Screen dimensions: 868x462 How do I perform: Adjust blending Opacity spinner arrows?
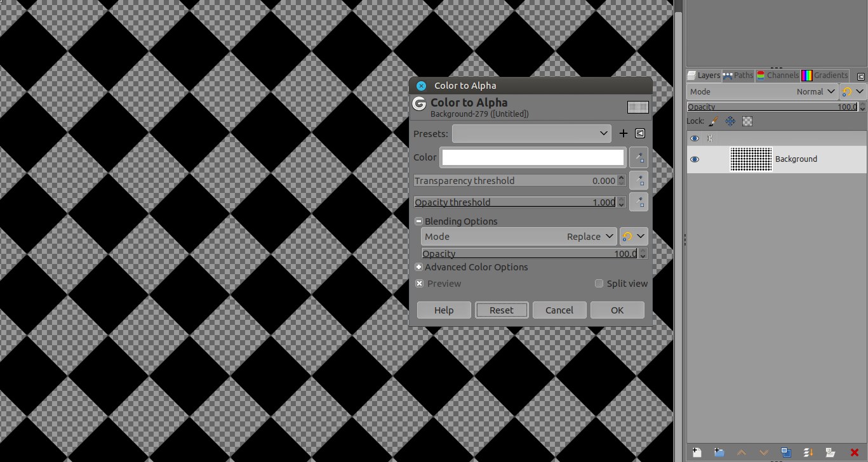click(643, 254)
